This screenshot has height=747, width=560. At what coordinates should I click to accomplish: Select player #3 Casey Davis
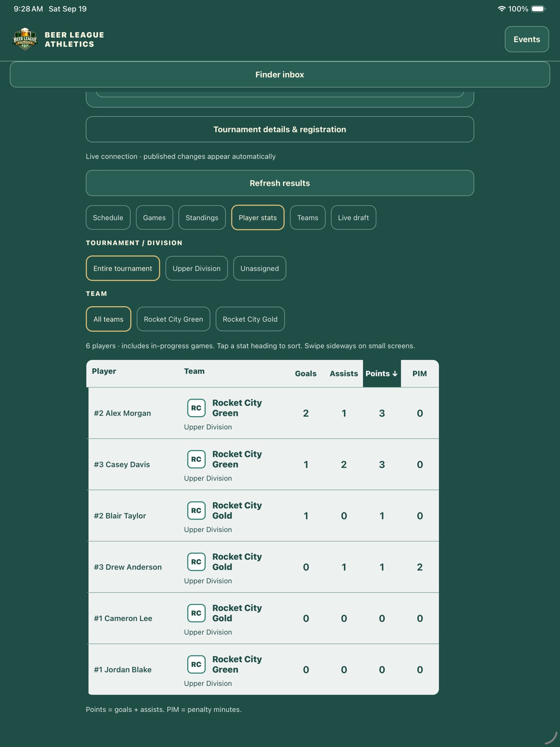122,464
